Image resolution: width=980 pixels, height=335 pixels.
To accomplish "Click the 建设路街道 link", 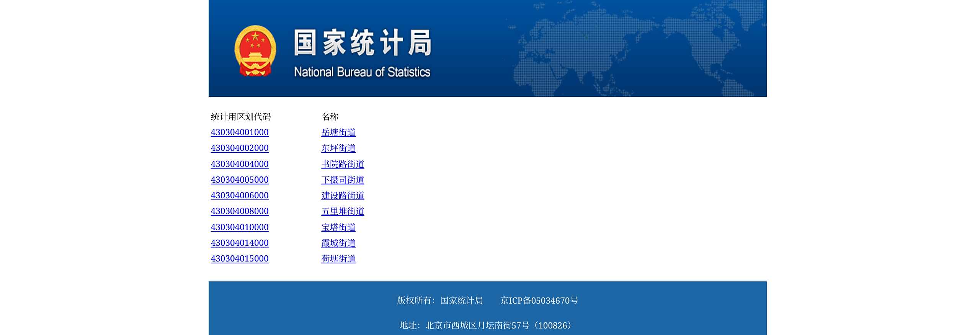I will pos(343,196).
